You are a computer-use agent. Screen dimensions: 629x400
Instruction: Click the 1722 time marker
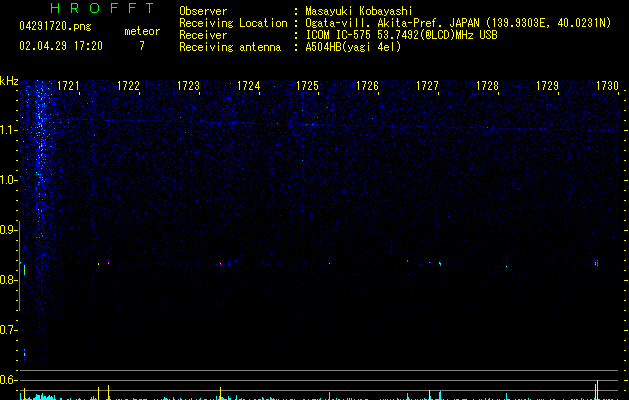[128, 86]
